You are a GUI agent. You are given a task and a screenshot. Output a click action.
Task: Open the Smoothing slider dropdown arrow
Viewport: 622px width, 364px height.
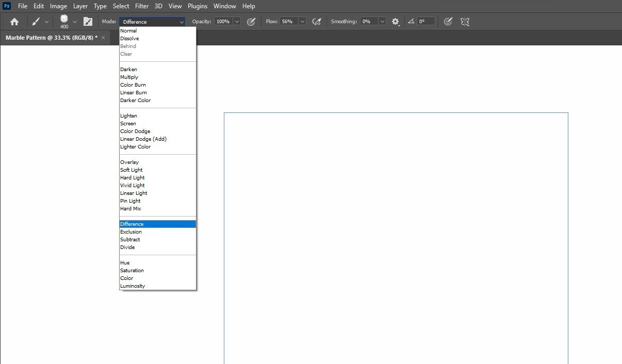coord(382,22)
